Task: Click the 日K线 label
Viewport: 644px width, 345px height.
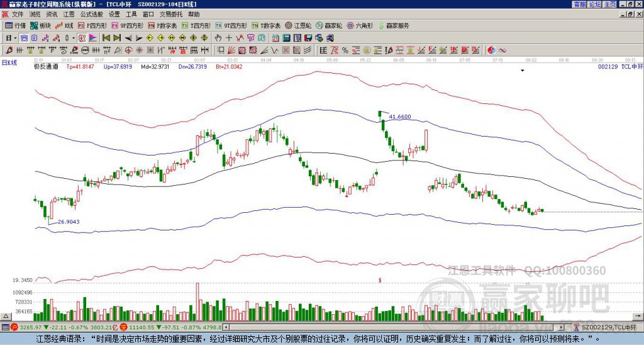Action: (x=9, y=62)
